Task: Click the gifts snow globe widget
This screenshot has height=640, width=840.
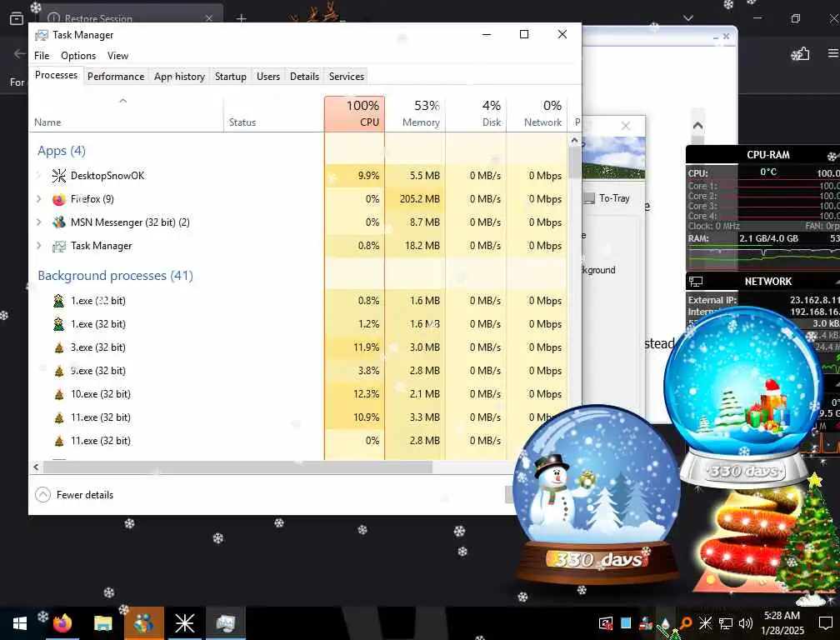Action: (x=745, y=397)
